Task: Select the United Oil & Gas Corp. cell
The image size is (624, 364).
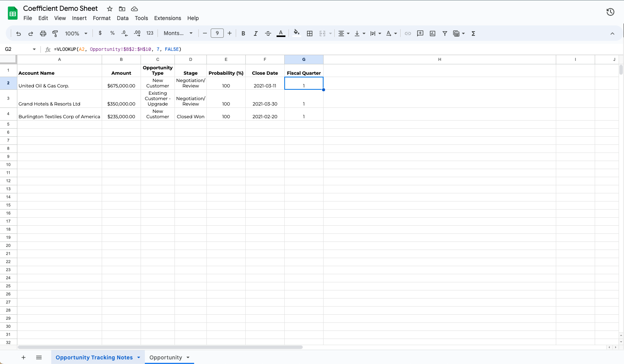Action: coord(59,83)
